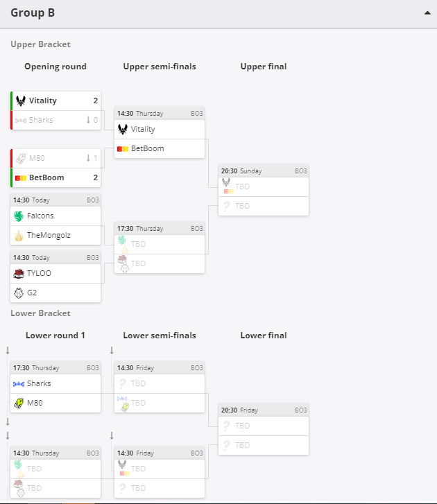Open Vitality team in Upper semi-finals match
This screenshot has height=504, width=437.
pyautogui.click(x=160, y=130)
